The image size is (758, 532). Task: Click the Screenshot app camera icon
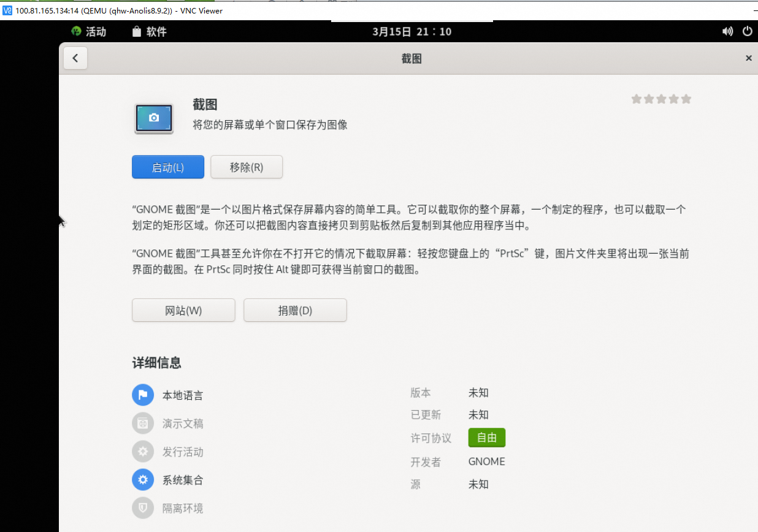click(154, 118)
